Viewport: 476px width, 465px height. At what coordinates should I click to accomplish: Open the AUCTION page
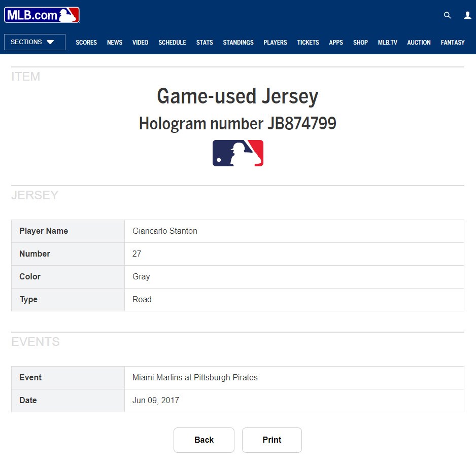(419, 43)
